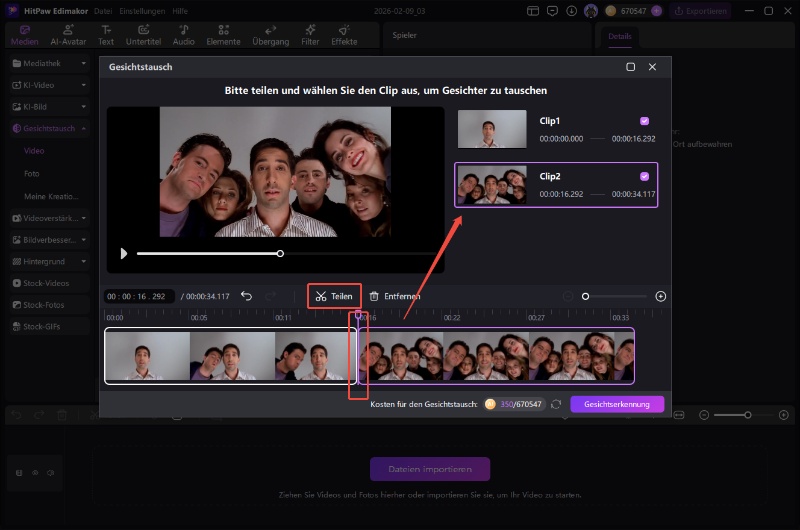The width and height of the screenshot is (800, 530).
Task: Uncheck the Clip2 checkbox
Action: pos(645,176)
